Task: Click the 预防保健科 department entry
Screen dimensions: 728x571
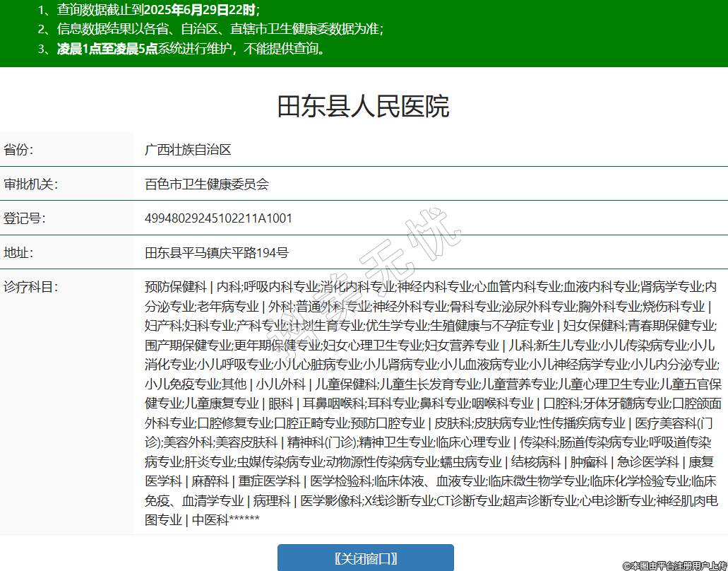Action: (175, 287)
